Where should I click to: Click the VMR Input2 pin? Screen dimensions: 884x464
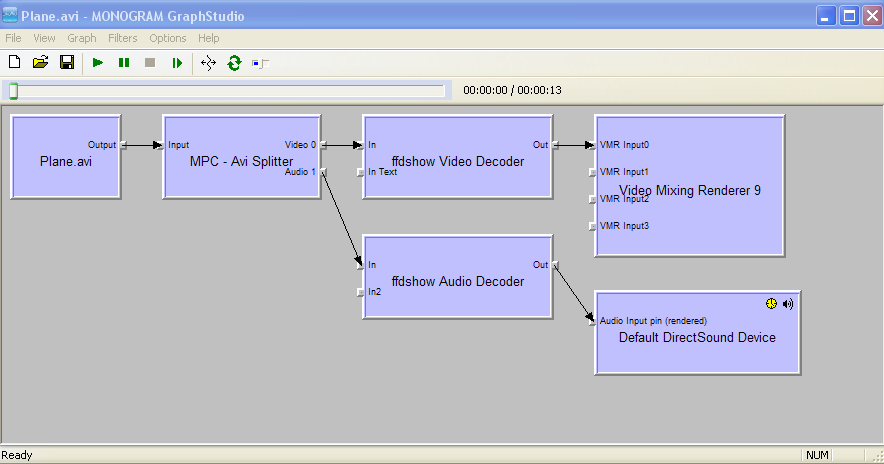[593, 199]
